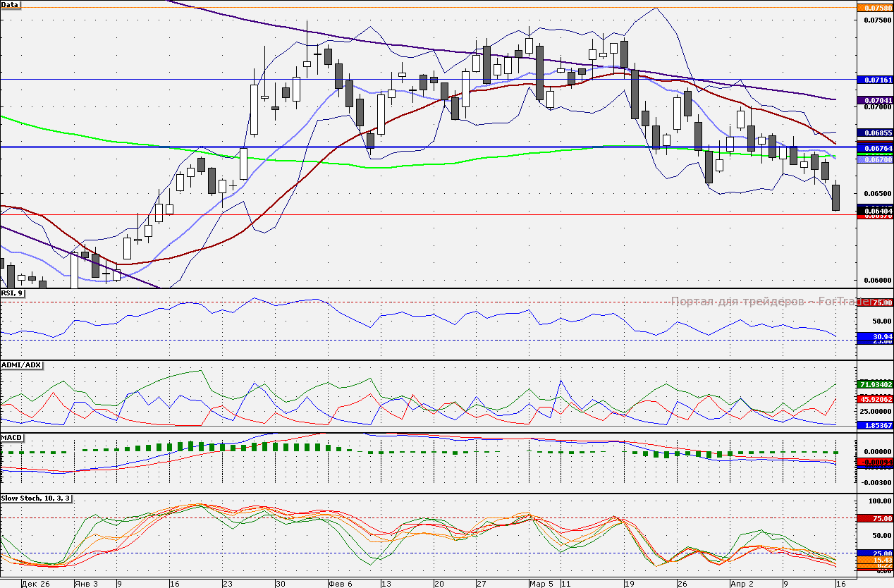Click the current price 0.06404 label
Image resolution: width=894 pixels, height=588 pixels.
pos(874,209)
